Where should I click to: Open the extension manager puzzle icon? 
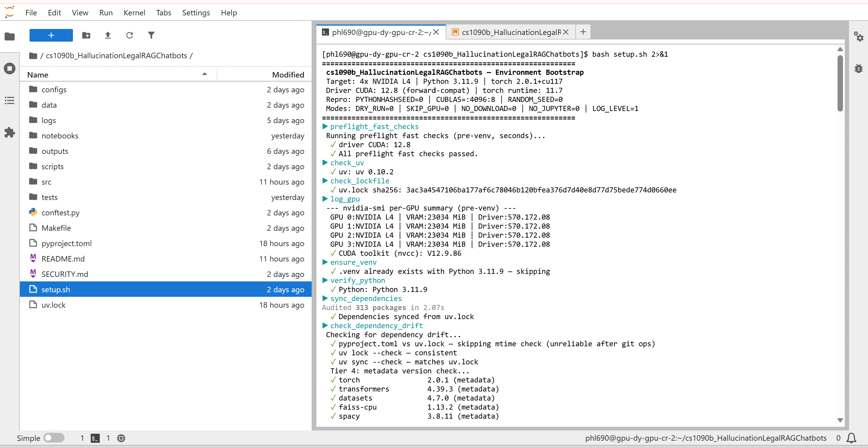click(9, 132)
